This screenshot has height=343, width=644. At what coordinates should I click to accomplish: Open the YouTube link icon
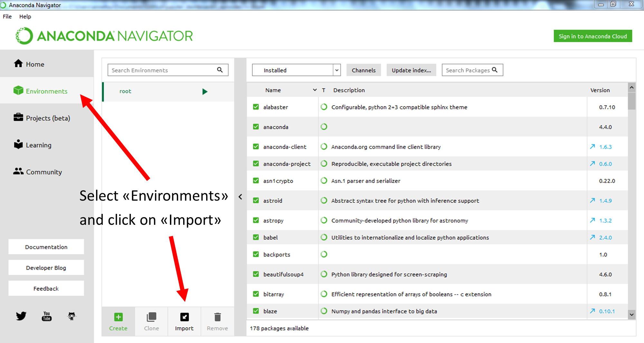coord(47,316)
